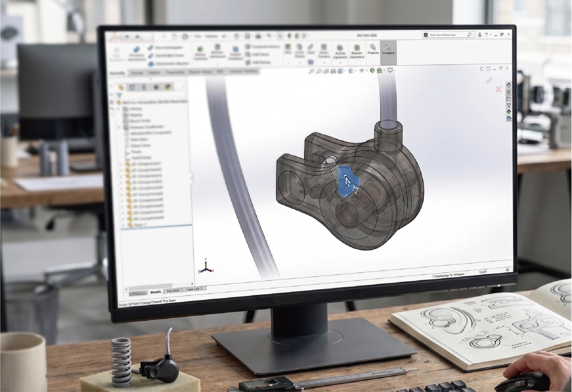Image resolution: width=572 pixels, height=392 pixels.
Task: Switch to the Bolb Sosue bottom tab
Action: click(x=173, y=291)
